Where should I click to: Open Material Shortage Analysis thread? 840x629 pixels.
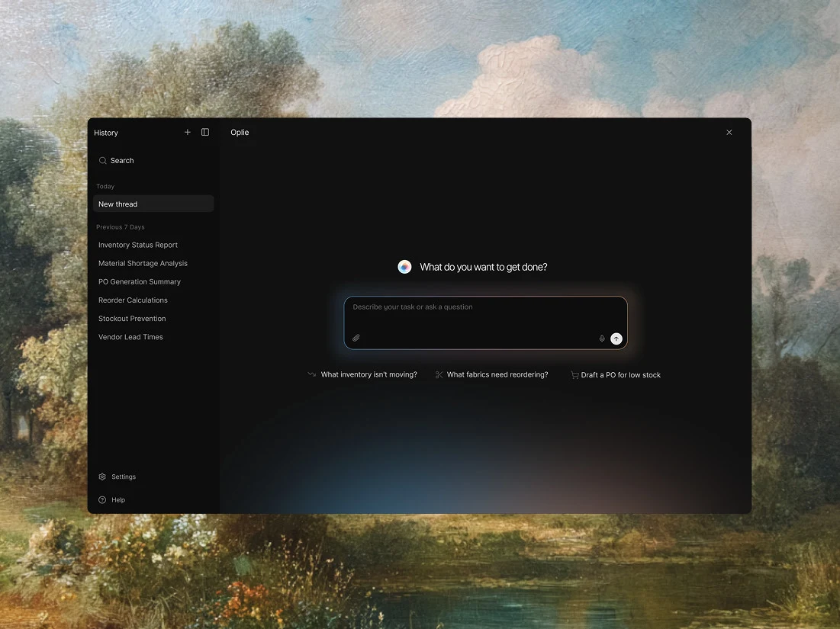[143, 263]
